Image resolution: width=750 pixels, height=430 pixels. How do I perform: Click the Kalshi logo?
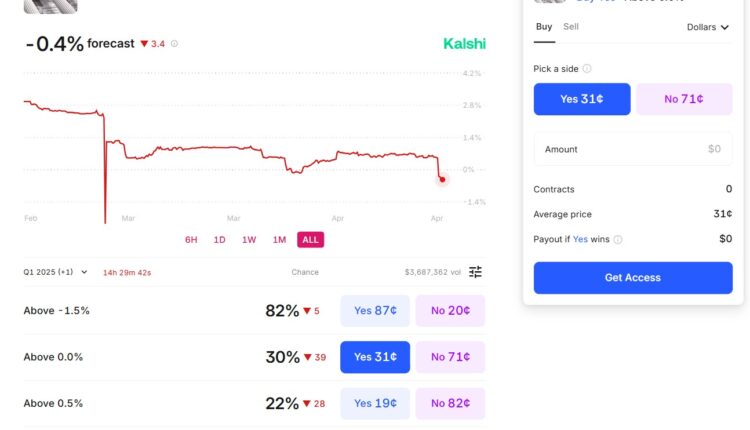click(x=464, y=44)
